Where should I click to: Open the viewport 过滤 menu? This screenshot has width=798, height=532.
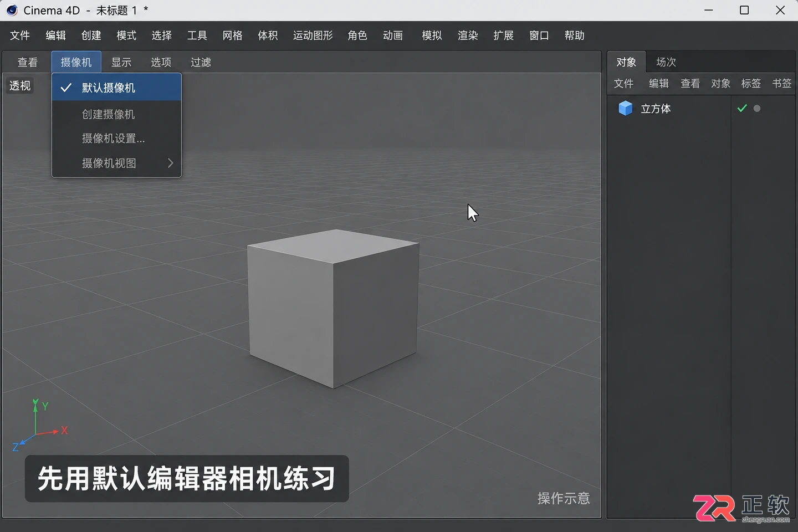pyautogui.click(x=201, y=62)
